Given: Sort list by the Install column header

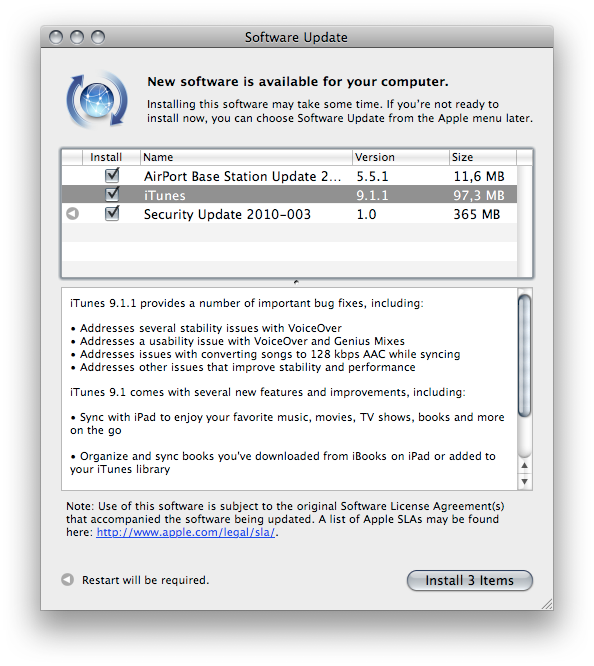Looking at the screenshot, I should (111, 157).
